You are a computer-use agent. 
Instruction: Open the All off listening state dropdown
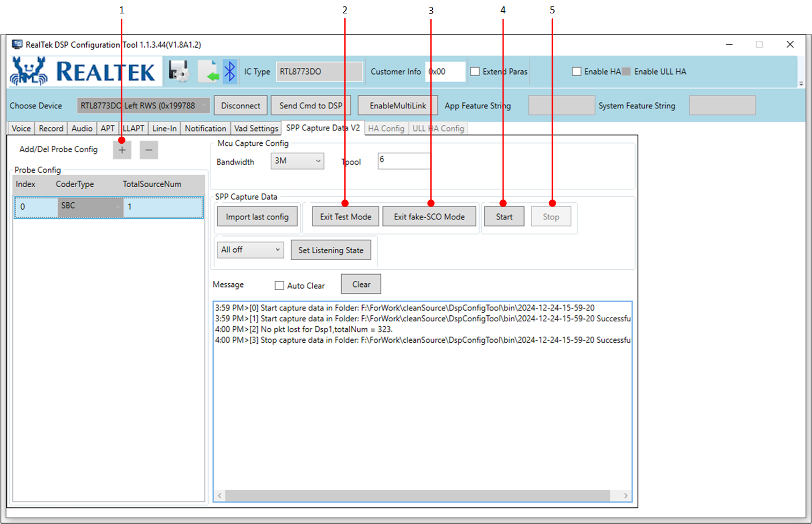tap(250, 250)
